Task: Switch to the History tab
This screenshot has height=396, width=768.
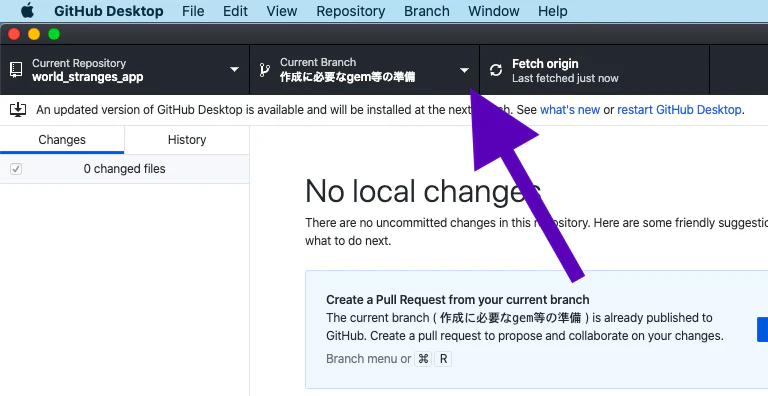Action: pyautogui.click(x=187, y=140)
